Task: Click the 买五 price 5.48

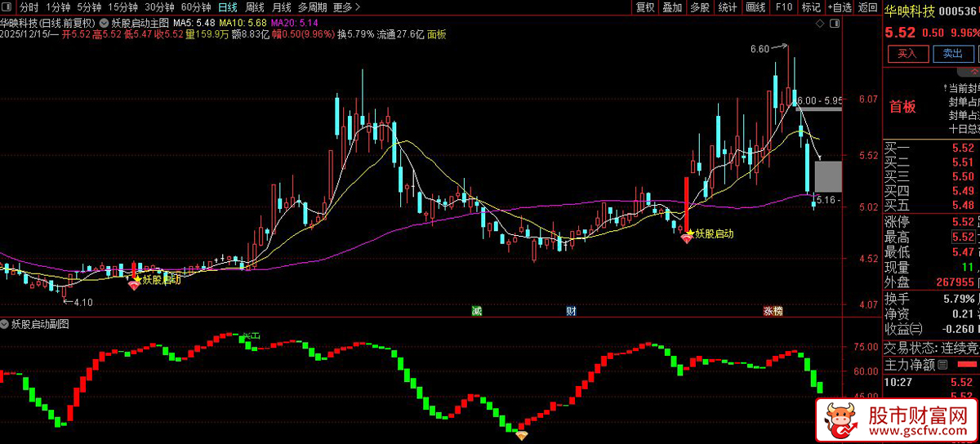Action: point(963,205)
